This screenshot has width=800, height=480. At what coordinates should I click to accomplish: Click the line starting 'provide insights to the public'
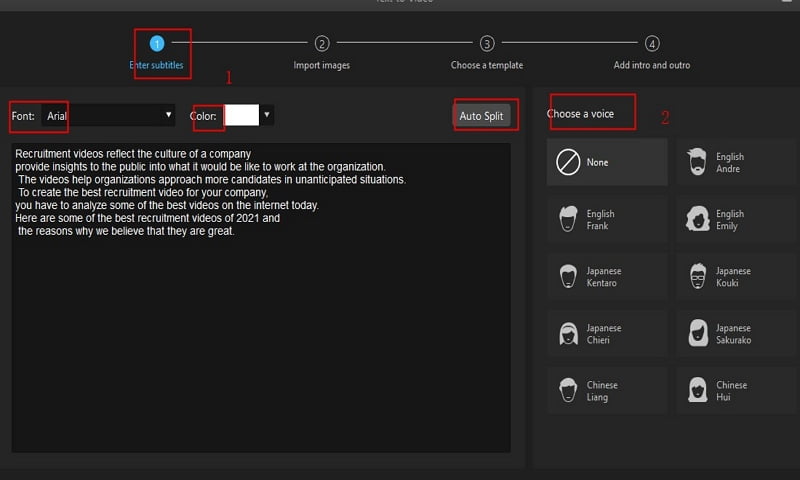[x=200, y=167]
